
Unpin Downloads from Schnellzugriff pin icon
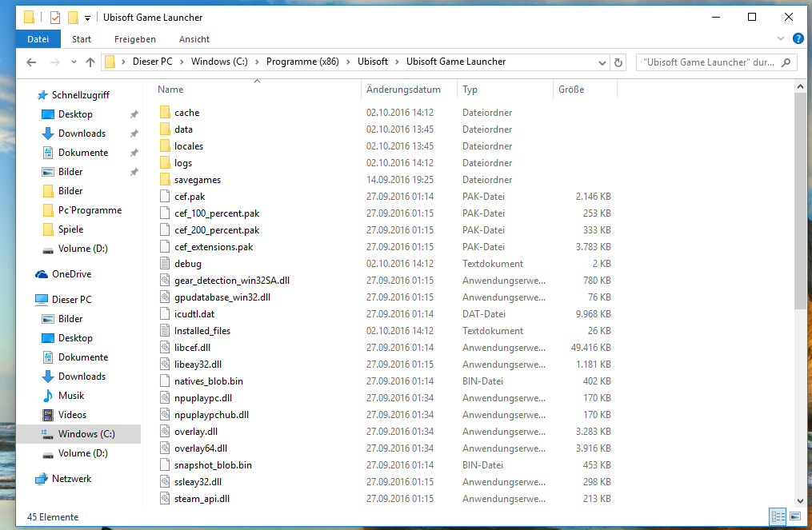coord(134,133)
